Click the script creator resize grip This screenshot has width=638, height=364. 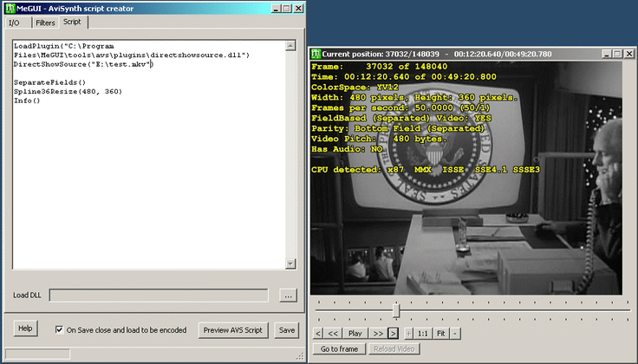tap(300, 356)
